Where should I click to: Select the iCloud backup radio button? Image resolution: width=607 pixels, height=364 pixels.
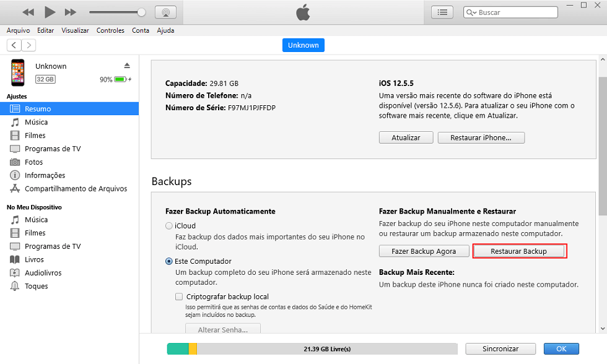click(168, 226)
